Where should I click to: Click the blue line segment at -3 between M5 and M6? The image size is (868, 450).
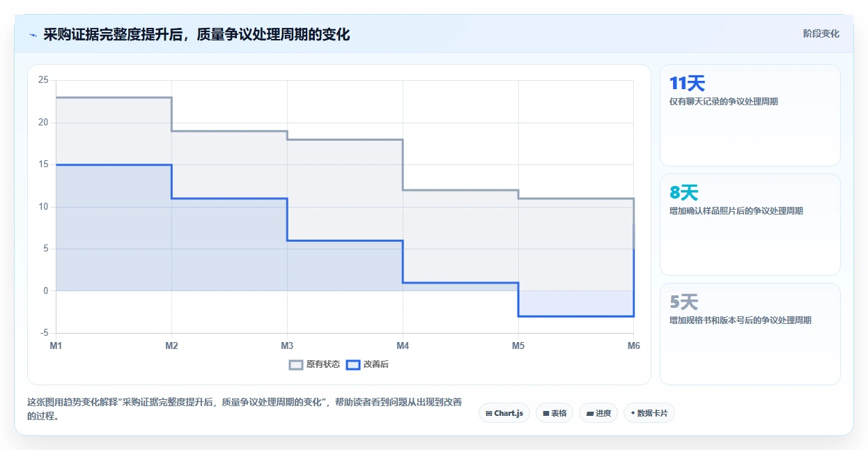[576, 316]
